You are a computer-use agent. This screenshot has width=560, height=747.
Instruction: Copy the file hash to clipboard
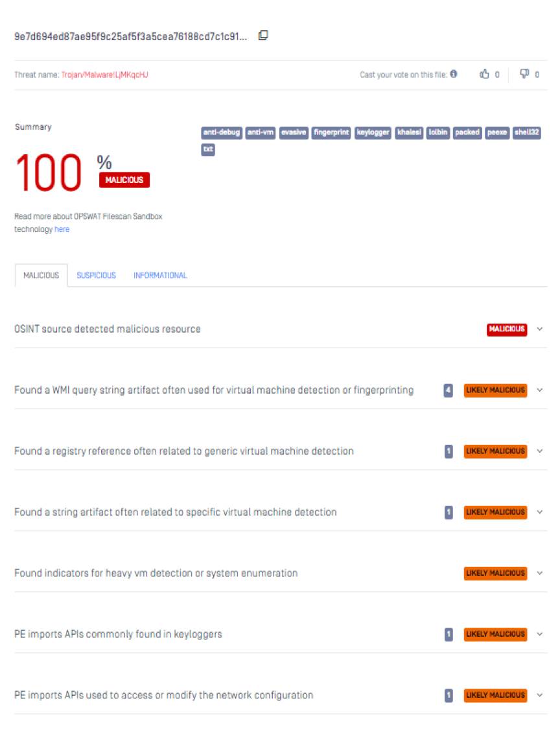(263, 36)
